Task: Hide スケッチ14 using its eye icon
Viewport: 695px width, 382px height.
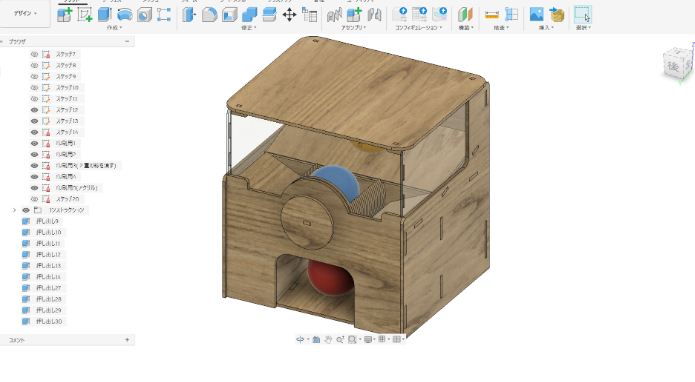Action: pyautogui.click(x=35, y=132)
